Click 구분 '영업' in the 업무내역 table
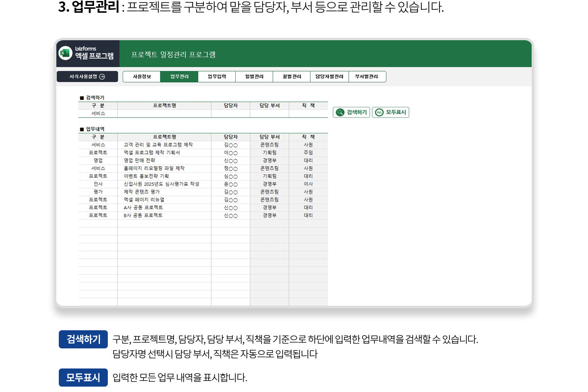Screen dimensions: 588x392 (98, 161)
